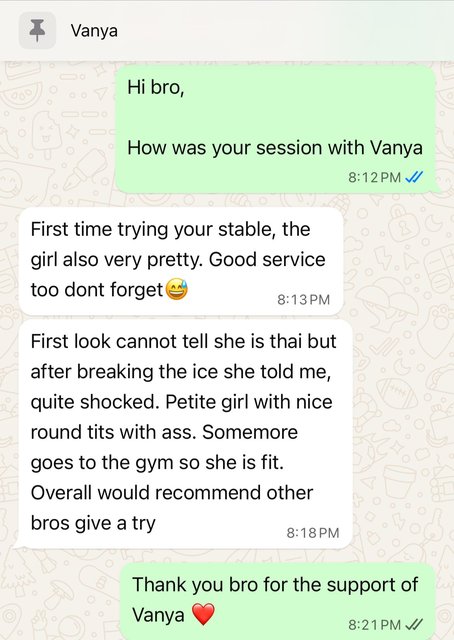This screenshot has height=640, width=454.
Task: Click the sweat-smile emoji in message
Action: (x=176, y=289)
